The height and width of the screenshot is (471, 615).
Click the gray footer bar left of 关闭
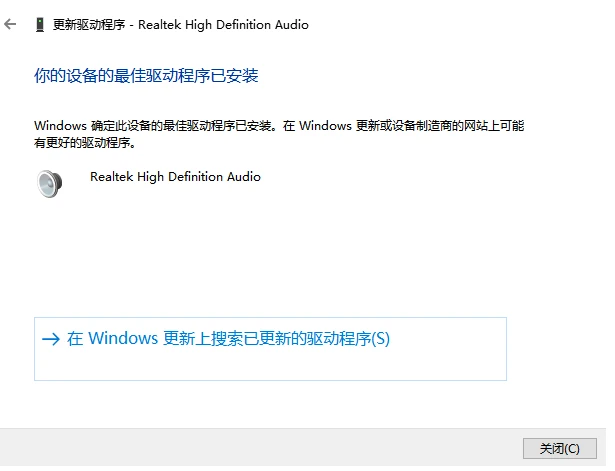point(259,449)
